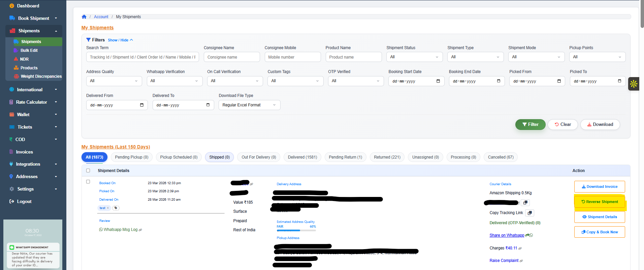Image resolution: width=644 pixels, height=270 pixels.
Task: Click the Download Invoice button
Action: pos(600,187)
